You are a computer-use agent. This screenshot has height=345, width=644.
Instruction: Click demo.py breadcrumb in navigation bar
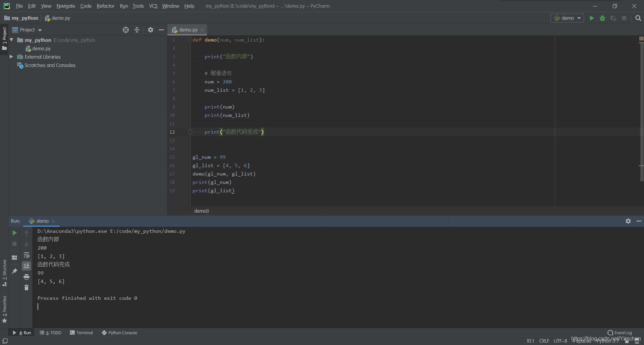coord(57,18)
